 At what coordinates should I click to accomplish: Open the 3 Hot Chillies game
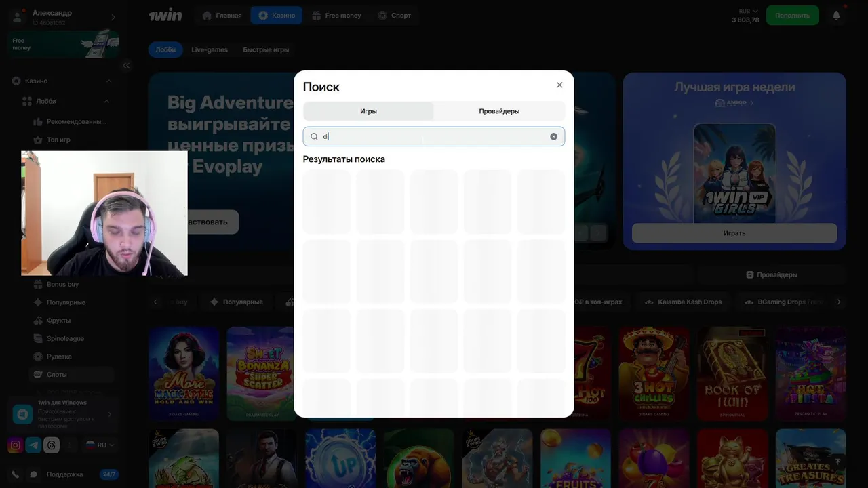point(654,374)
